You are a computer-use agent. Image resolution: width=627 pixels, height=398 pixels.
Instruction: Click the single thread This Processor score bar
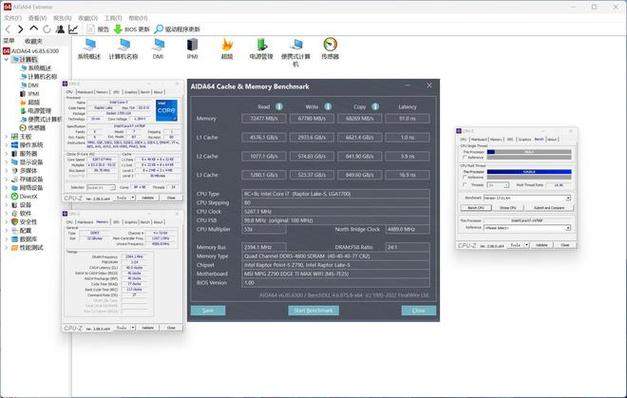pyautogui.click(x=529, y=152)
